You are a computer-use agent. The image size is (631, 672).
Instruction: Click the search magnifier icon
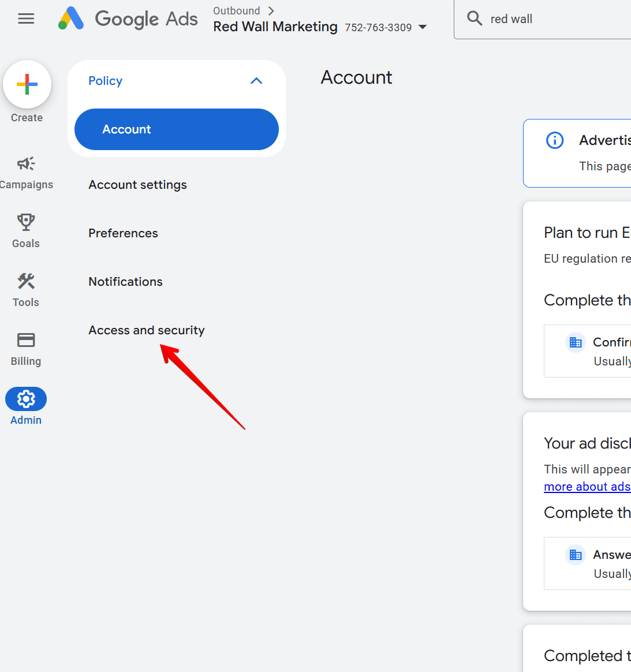pos(475,18)
